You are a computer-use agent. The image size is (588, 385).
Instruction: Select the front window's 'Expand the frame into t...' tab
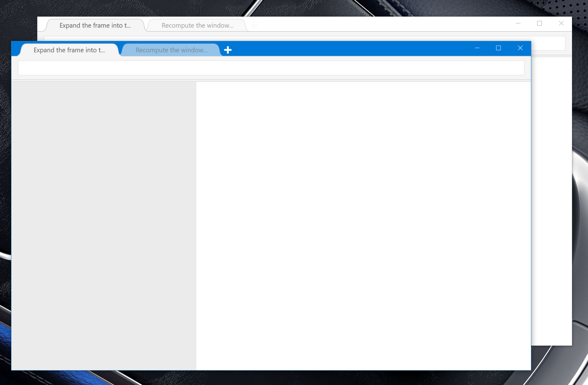point(69,50)
